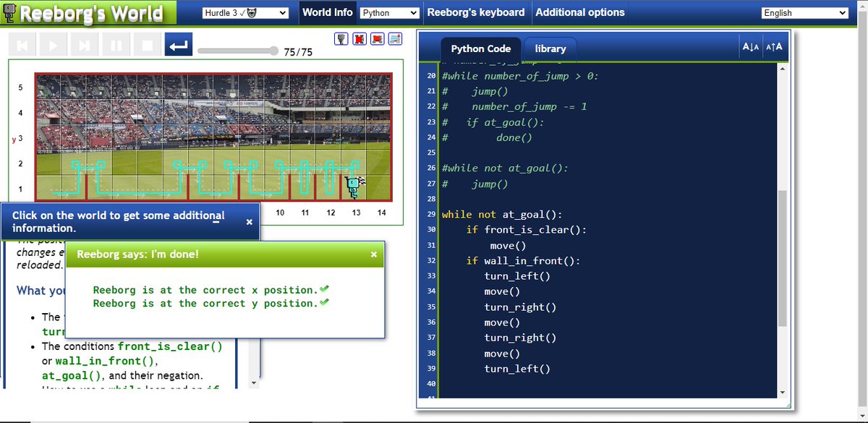
Task: Dismiss the Reeborg says I'm done popup
Action: pos(373,255)
